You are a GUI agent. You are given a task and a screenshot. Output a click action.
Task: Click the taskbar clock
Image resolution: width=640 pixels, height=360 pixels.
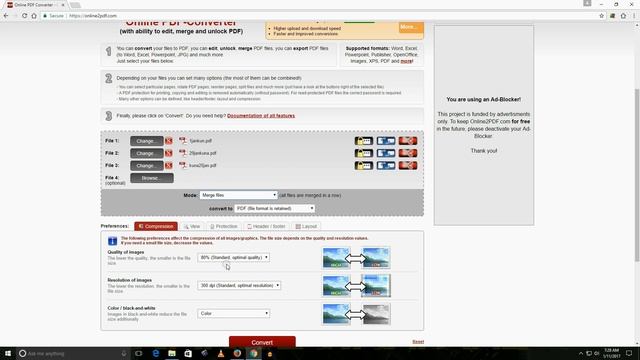[x=611, y=353]
